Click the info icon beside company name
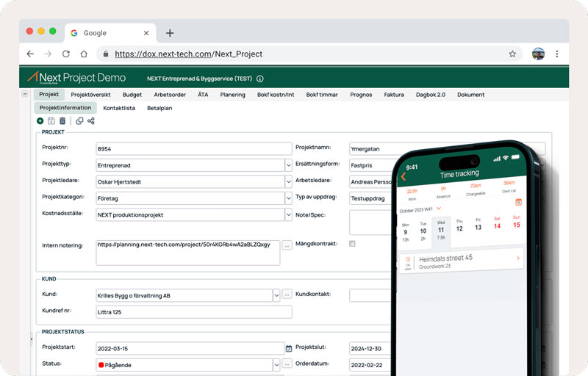588x376 pixels. (x=259, y=79)
